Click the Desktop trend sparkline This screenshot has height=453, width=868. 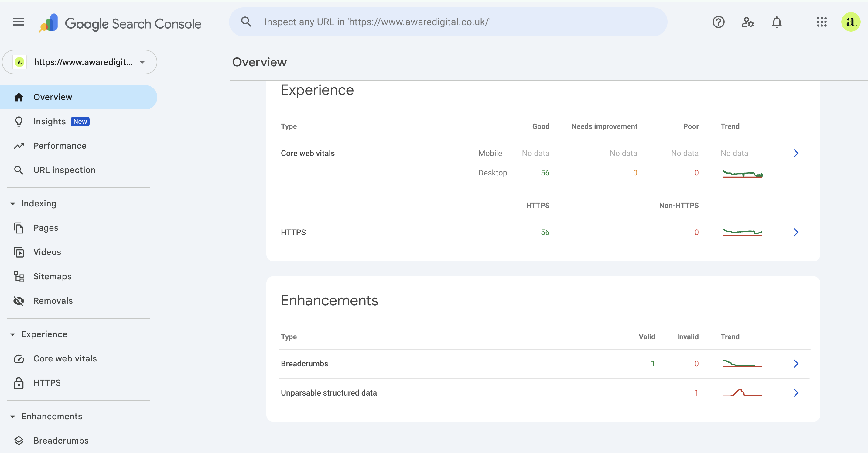(742, 174)
